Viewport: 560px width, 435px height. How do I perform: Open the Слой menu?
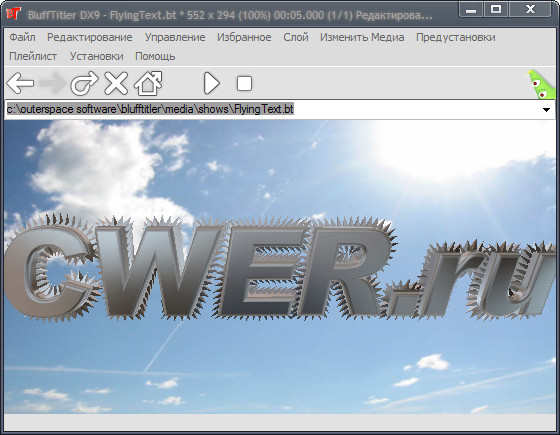pos(296,37)
